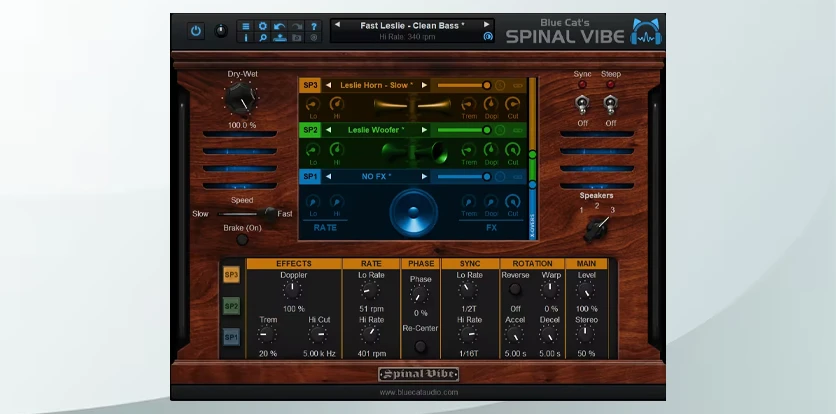Click the Spinal Vibe badge logo
The image size is (836, 414).
(x=419, y=375)
